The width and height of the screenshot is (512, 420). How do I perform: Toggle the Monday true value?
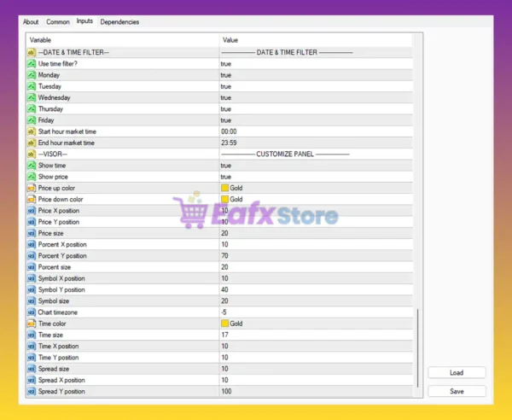pyautogui.click(x=225, y=75)
